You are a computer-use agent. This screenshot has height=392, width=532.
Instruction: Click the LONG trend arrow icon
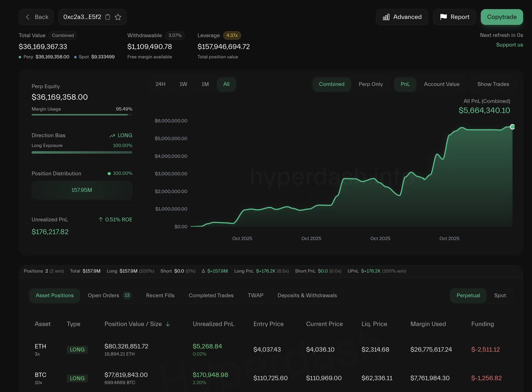click(112, 136)
